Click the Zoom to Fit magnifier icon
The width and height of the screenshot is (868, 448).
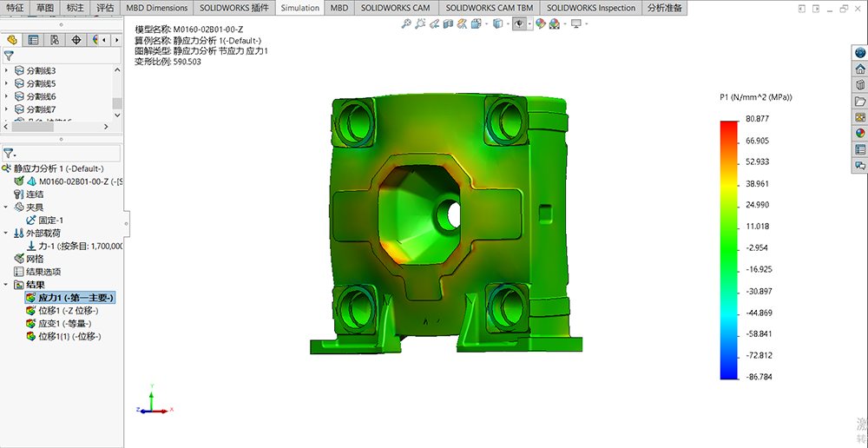point(406,23)
